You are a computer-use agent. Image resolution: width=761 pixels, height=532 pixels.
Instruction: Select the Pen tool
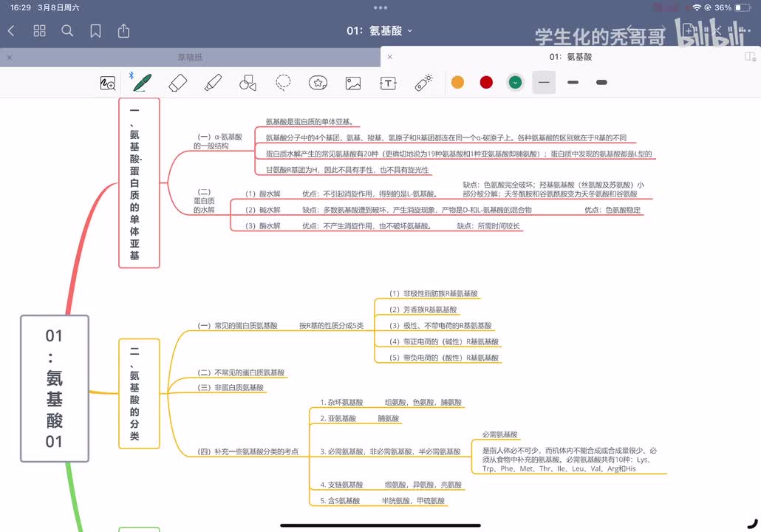pyautogui.click(x=142, y=83)
